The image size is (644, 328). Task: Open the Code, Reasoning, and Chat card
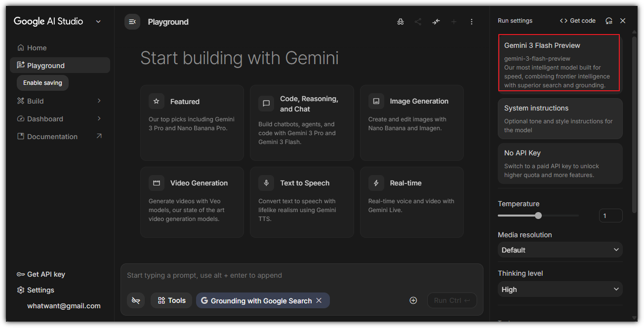302,123
